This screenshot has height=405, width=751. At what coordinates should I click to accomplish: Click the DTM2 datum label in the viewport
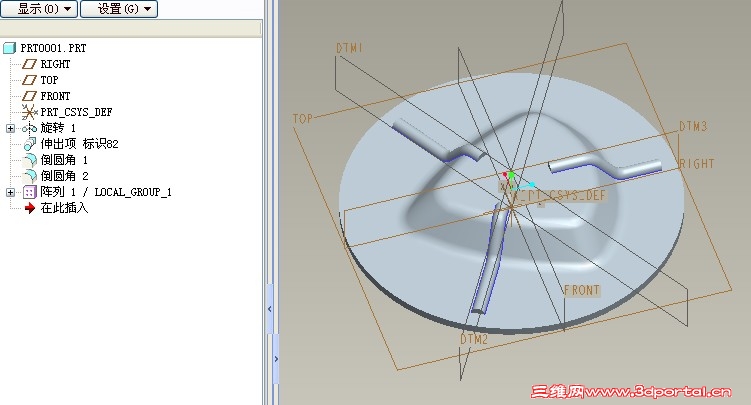click(474, 339)
